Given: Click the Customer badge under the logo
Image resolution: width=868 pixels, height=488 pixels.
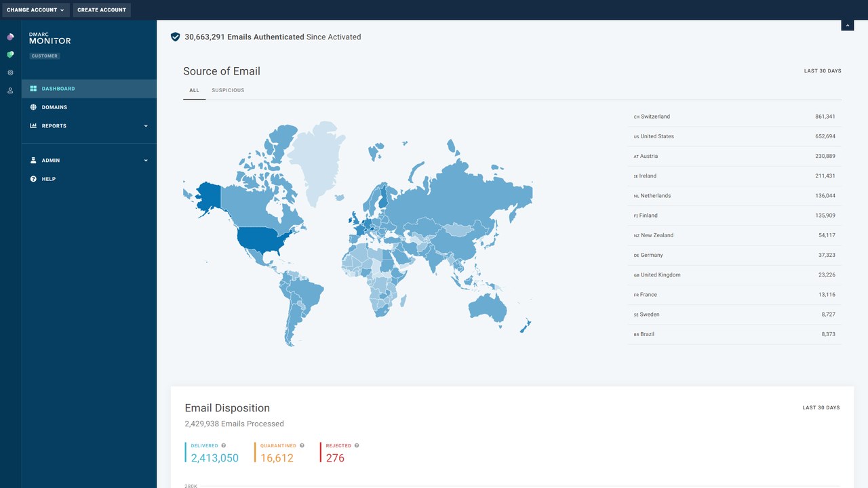Looking at the screenshot, I should [45, 56].
